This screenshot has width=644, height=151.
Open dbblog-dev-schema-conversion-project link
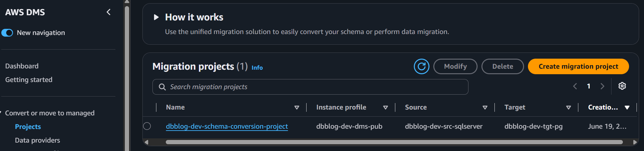[227, 126]
